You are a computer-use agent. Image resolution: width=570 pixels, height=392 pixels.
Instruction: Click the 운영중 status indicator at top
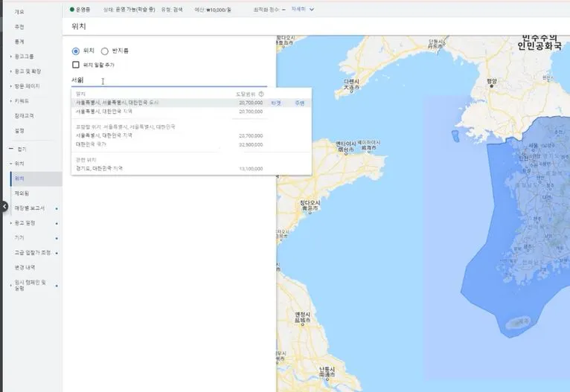pos(80,10)
